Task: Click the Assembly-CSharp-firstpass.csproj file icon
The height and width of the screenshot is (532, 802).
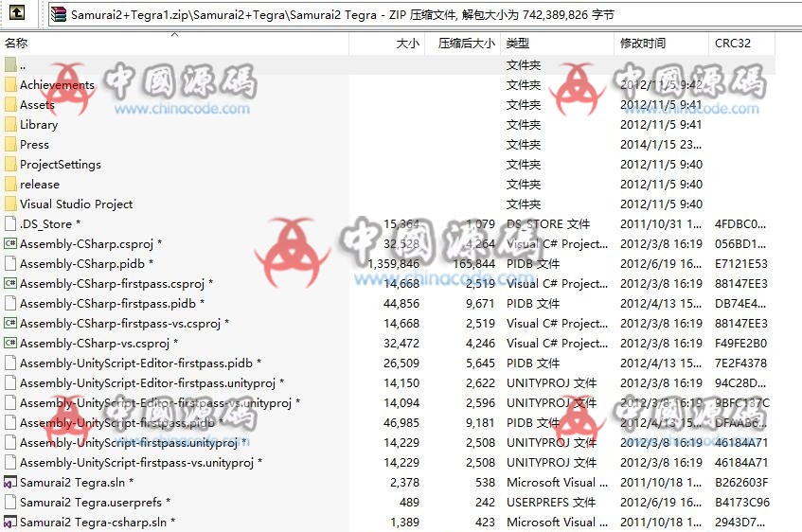Action: [x=10, y=284]
